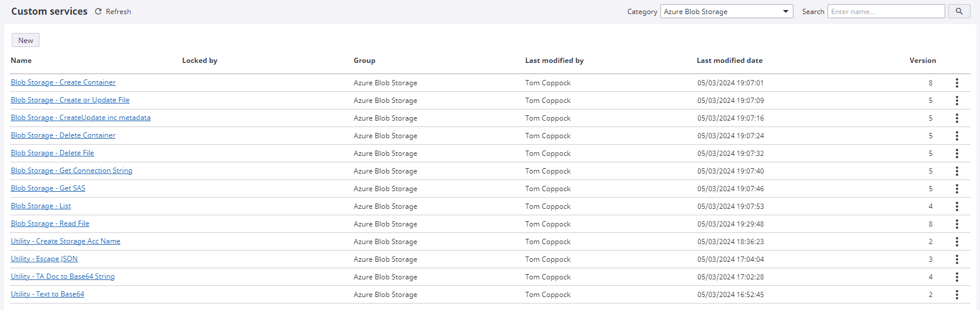Click the Last modified date column header
Image resolution: width=980 pixels, height=310 pixels.
729,61
